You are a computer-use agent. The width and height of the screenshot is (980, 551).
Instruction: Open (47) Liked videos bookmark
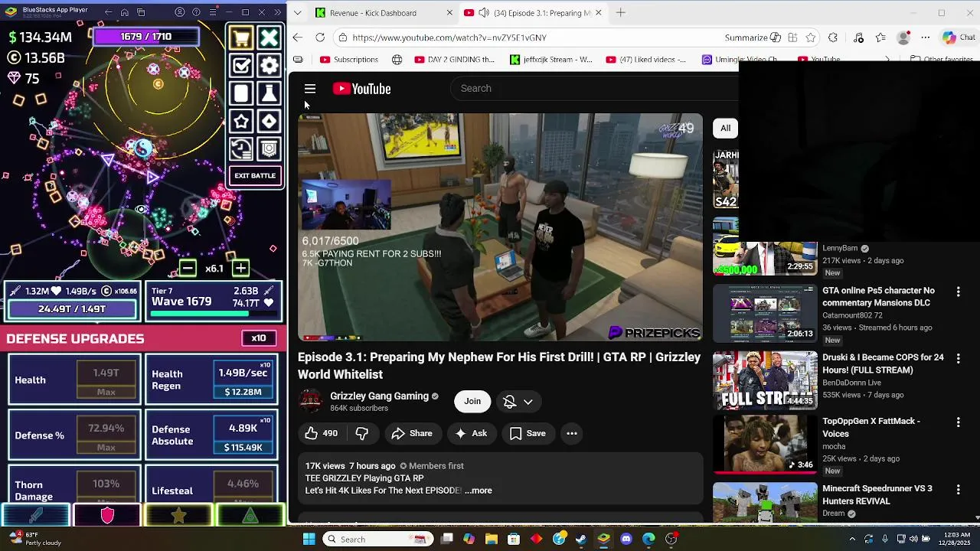point(646,60)
